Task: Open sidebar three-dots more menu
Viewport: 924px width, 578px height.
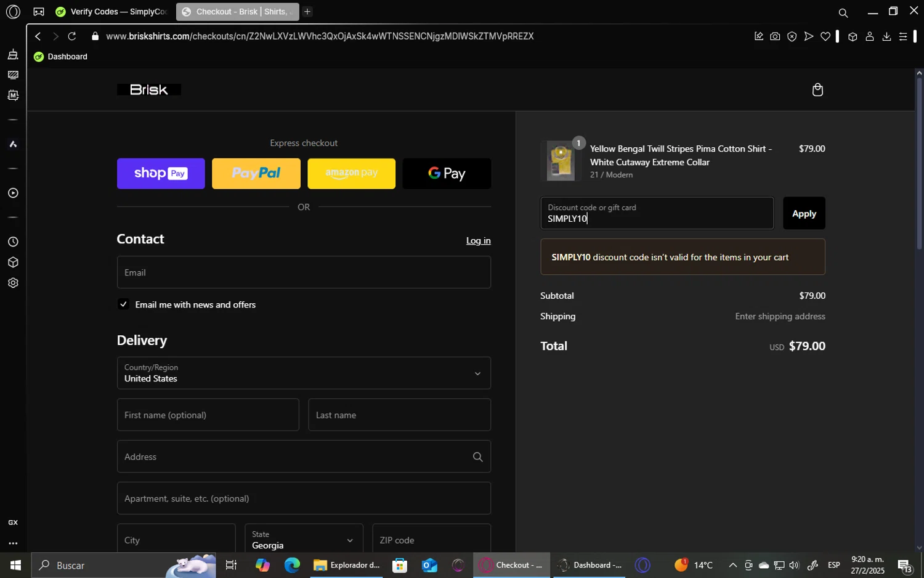Action: point(13,543)
